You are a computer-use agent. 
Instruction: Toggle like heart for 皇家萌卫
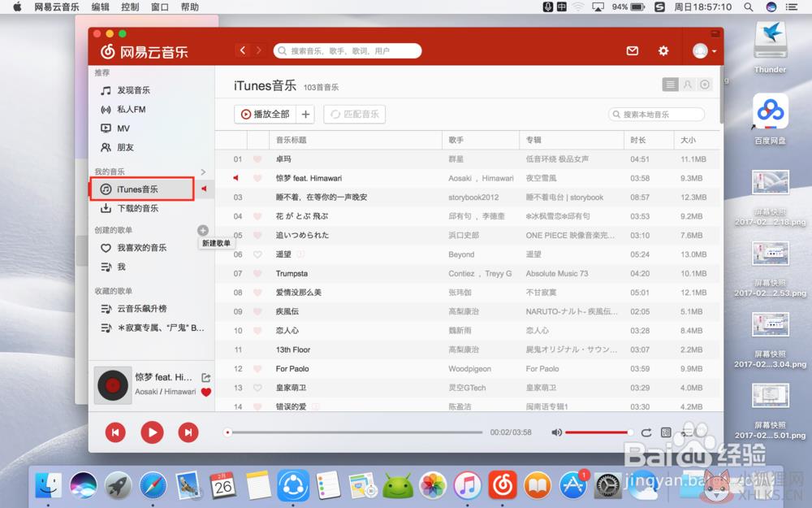coord(257,388)
